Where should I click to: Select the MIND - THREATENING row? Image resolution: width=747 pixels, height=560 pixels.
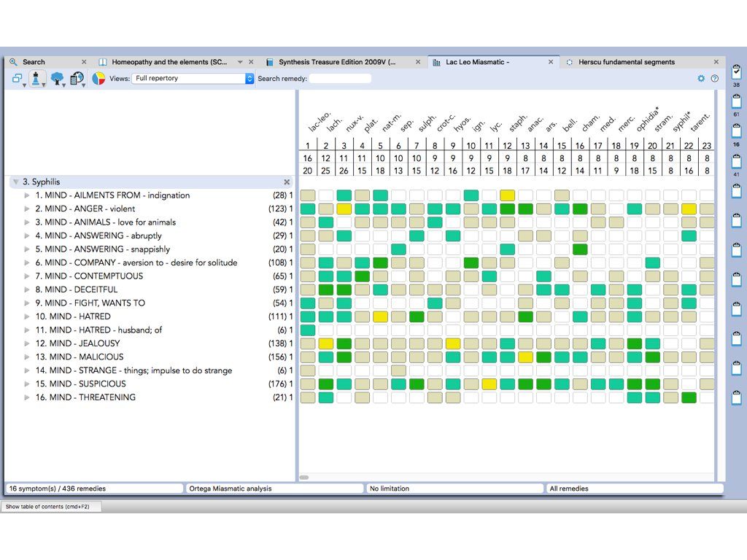click(151, 397)
